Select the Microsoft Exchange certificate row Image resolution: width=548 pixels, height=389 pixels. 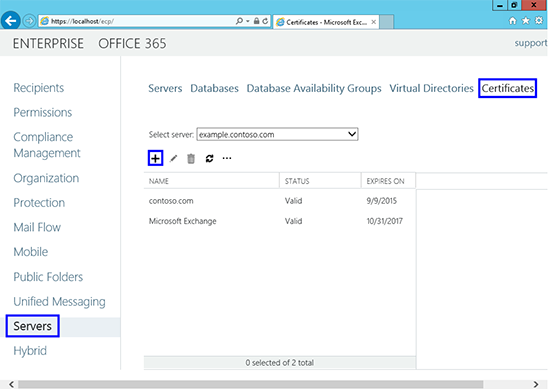point(280,221)
